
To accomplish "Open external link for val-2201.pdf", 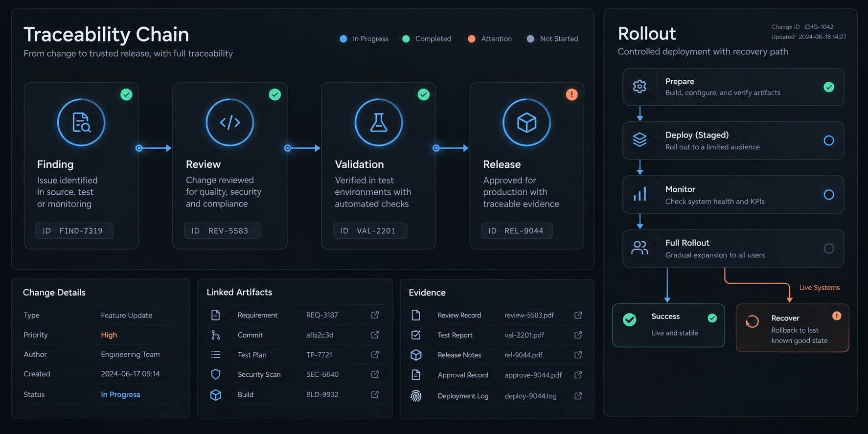I will click(578, 335).
